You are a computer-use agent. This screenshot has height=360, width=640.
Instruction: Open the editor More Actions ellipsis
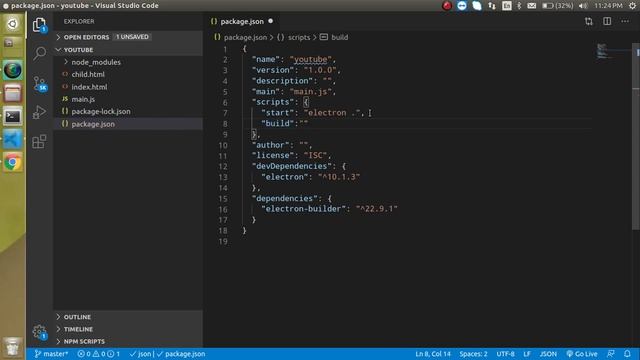pos(625,21)
